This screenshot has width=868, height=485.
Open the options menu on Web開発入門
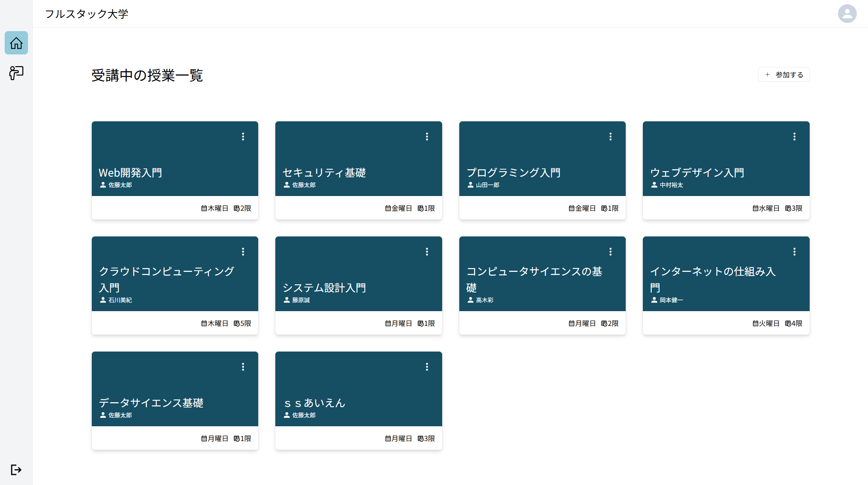(243, 137)
